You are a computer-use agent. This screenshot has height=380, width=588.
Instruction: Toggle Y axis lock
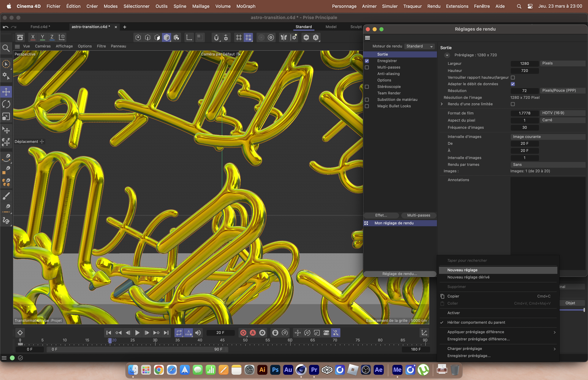coord(42,37)
